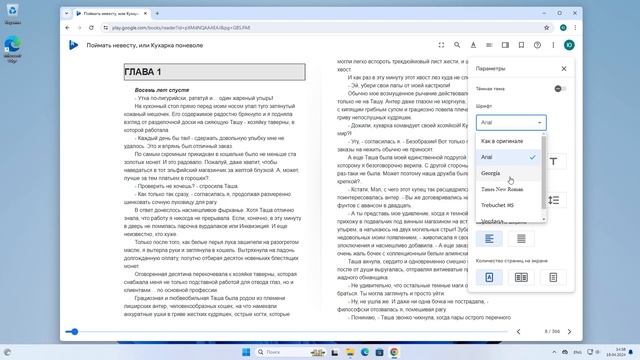The height and width of the screenshot is (360, 640).
Task: Select justified text alignment
Action: (x=521, y=238)
